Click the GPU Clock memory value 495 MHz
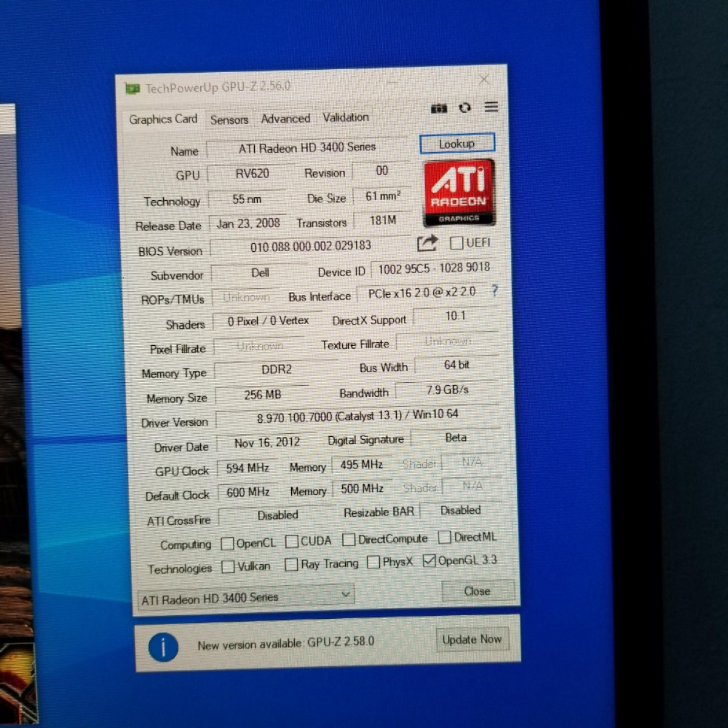 pos(362,465)
